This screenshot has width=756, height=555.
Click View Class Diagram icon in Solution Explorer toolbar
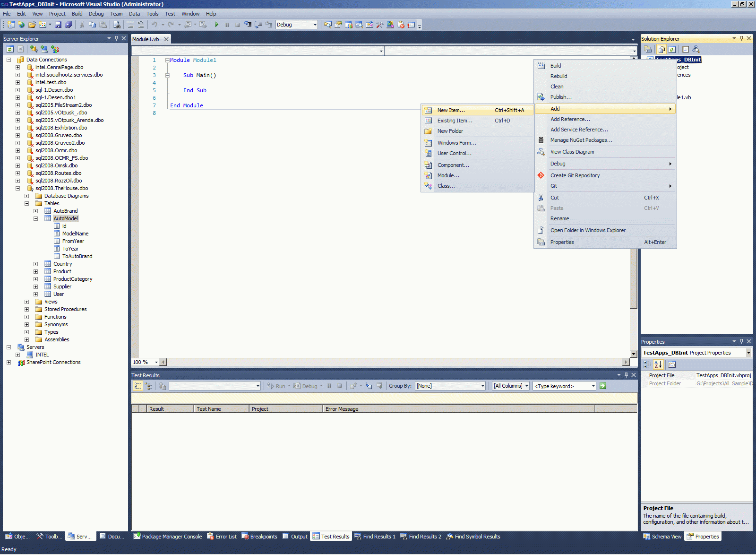[x=696, y=49]
